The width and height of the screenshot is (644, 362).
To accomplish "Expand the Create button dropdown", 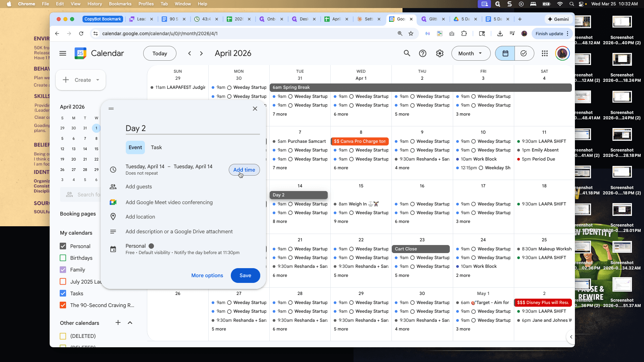I will pyautogui.click(x=98, y=80).
